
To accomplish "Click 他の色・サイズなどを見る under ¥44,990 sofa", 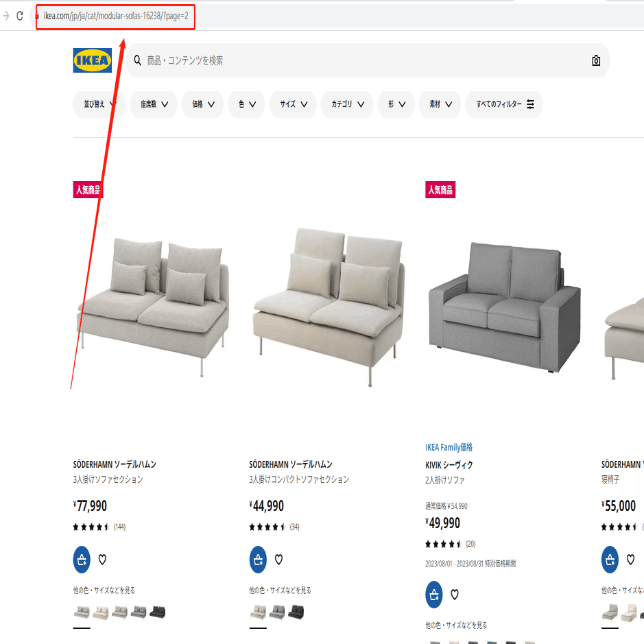I will click(280, 591).
